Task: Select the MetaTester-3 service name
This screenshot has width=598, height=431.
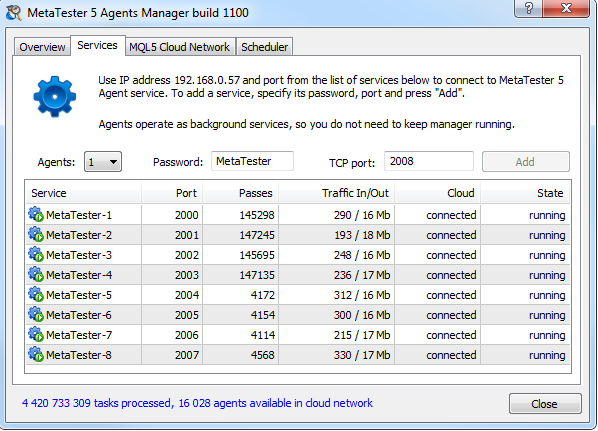Action: tap(79, 255)
